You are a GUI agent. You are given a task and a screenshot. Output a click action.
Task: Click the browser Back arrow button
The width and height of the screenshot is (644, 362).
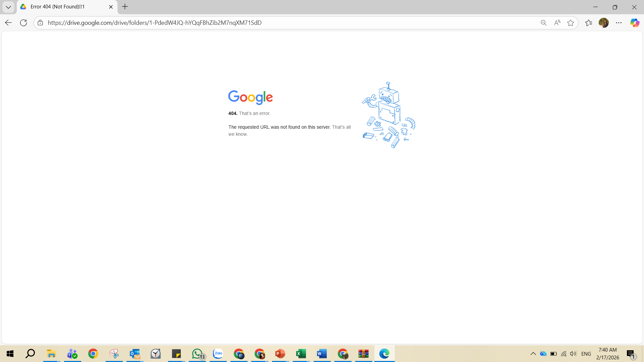[x=8, y=23]
